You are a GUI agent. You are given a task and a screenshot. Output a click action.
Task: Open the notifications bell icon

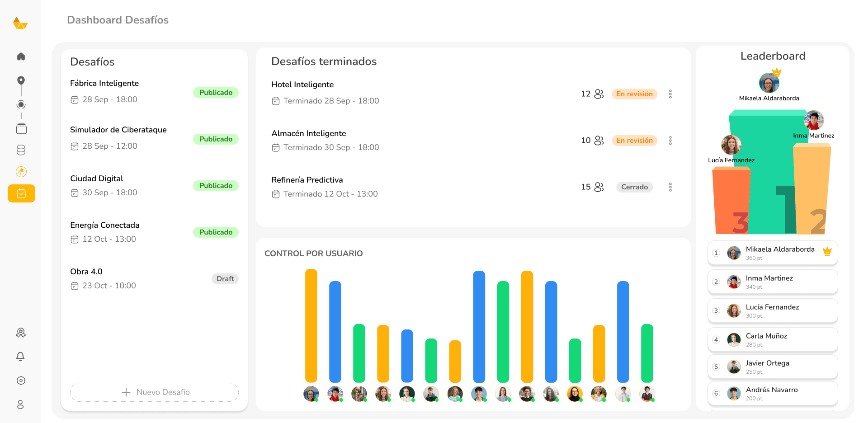coord(21,357)
